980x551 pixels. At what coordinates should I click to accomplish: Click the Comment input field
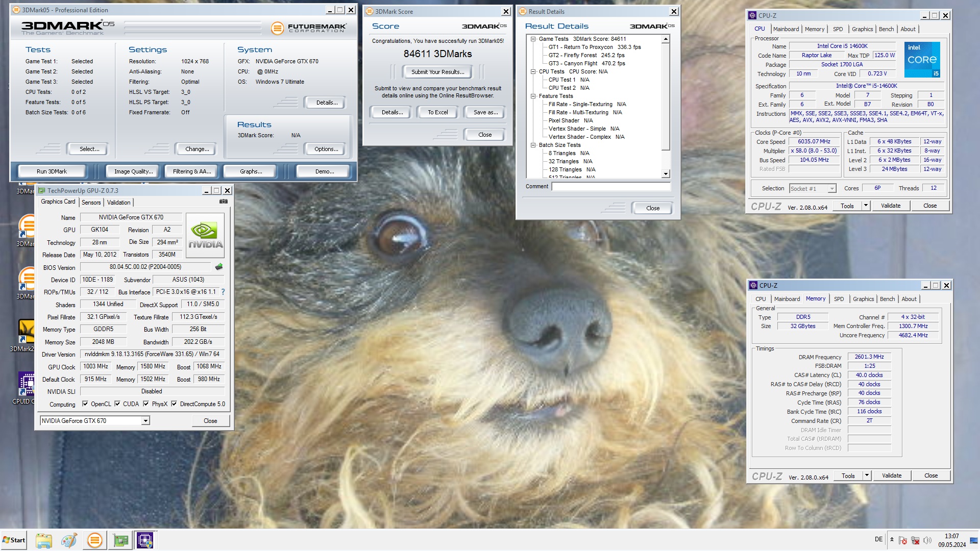tap(611, 187)
